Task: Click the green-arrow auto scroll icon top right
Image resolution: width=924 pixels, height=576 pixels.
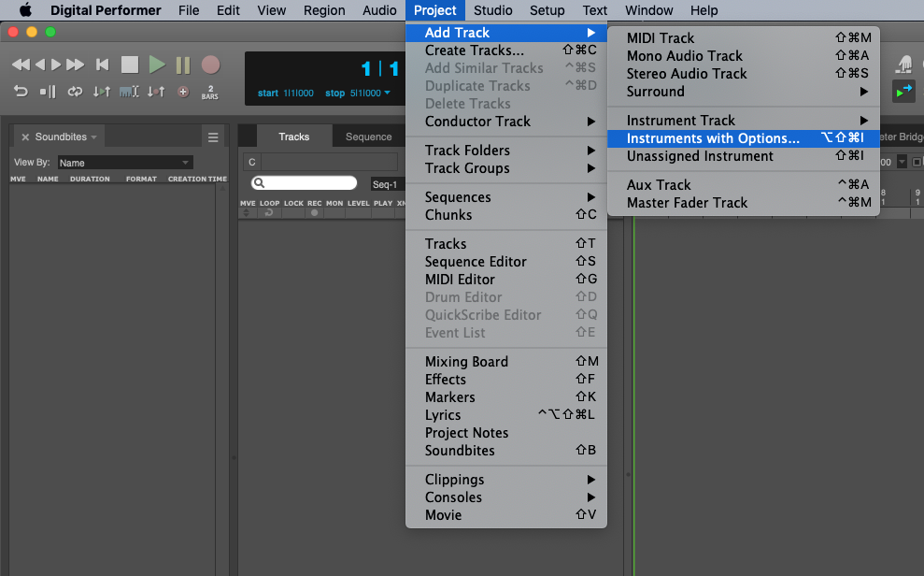Action: pos(903,92)
